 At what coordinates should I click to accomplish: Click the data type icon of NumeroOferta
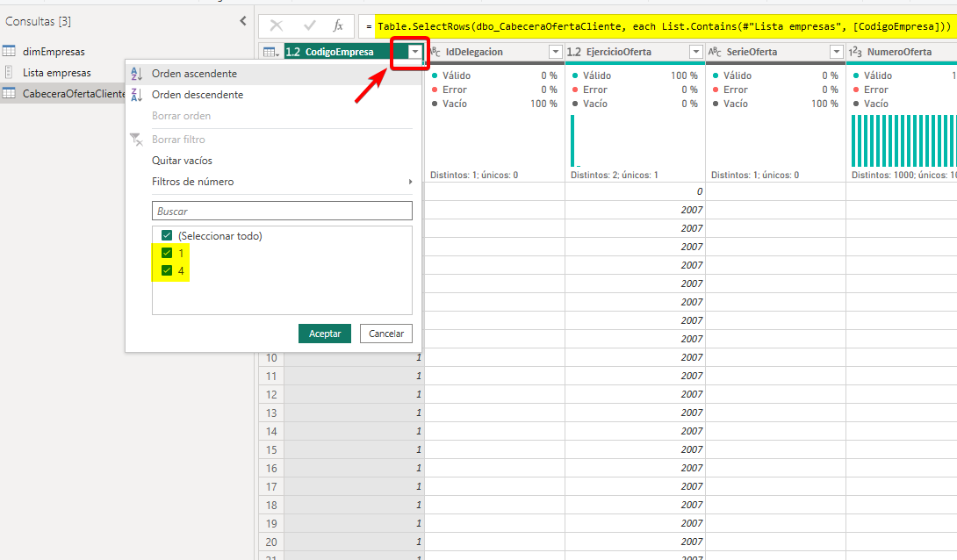[x=855, y=53]
